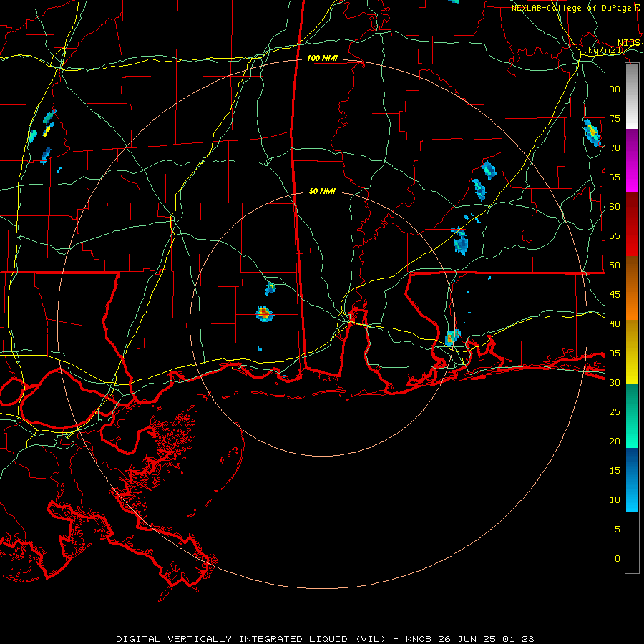The width and height of the screenshot is (644, 644).
Task: Click the 5 value on the color scale
Action: (618, 530)
